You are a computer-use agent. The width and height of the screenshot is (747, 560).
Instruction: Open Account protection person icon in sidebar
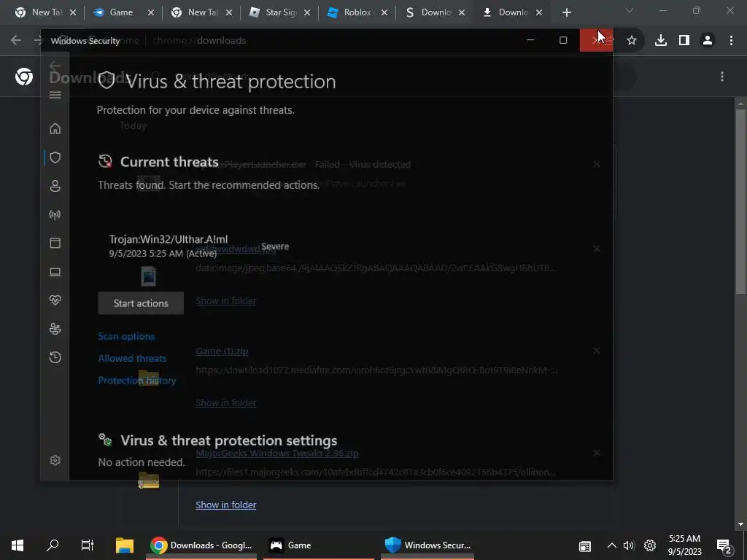[55, 186]
